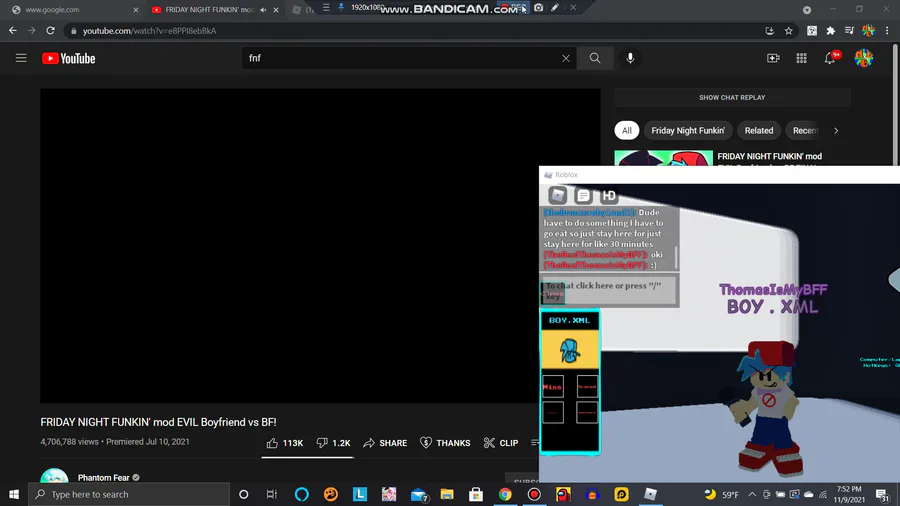Open the recommended FRIDAY NIGHT FUNKIN' thumbnail

[x=664, y=158]
